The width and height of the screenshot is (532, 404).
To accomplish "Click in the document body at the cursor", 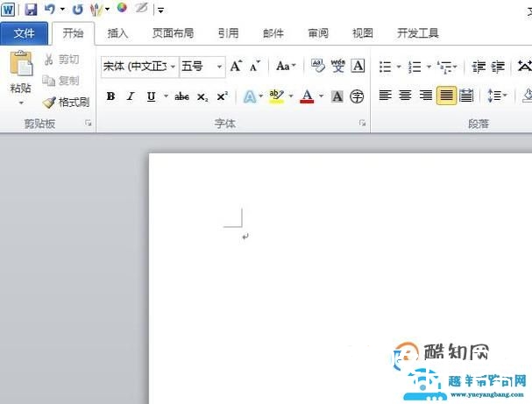I will 245,237.
